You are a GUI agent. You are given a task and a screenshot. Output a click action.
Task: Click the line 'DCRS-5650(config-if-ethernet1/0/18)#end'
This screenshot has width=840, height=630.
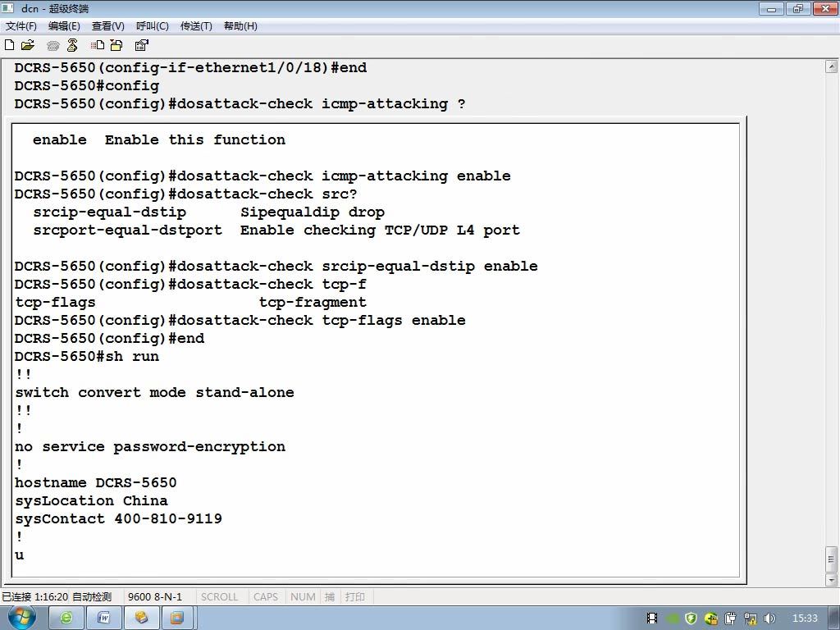pos(190,67)
